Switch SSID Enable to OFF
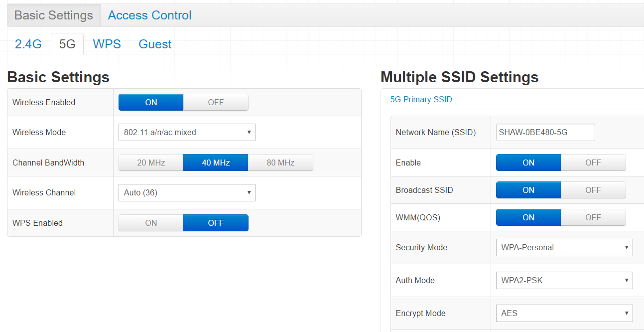The width and height of the screenshot is (644, 332). (593, 163)
